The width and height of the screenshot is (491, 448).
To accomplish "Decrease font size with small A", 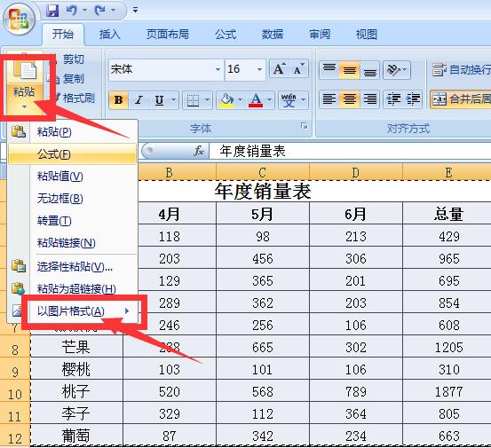I will 298,69.
